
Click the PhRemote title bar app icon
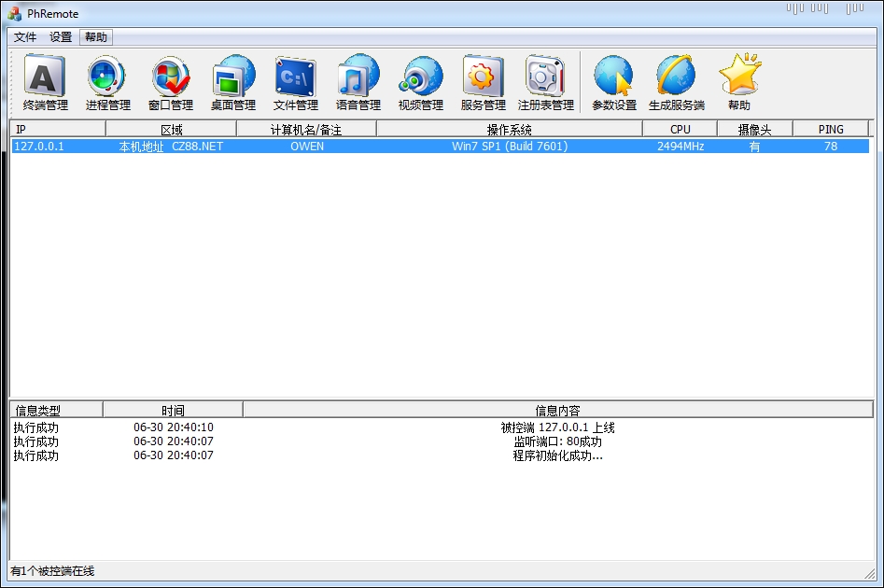(15, 13)
